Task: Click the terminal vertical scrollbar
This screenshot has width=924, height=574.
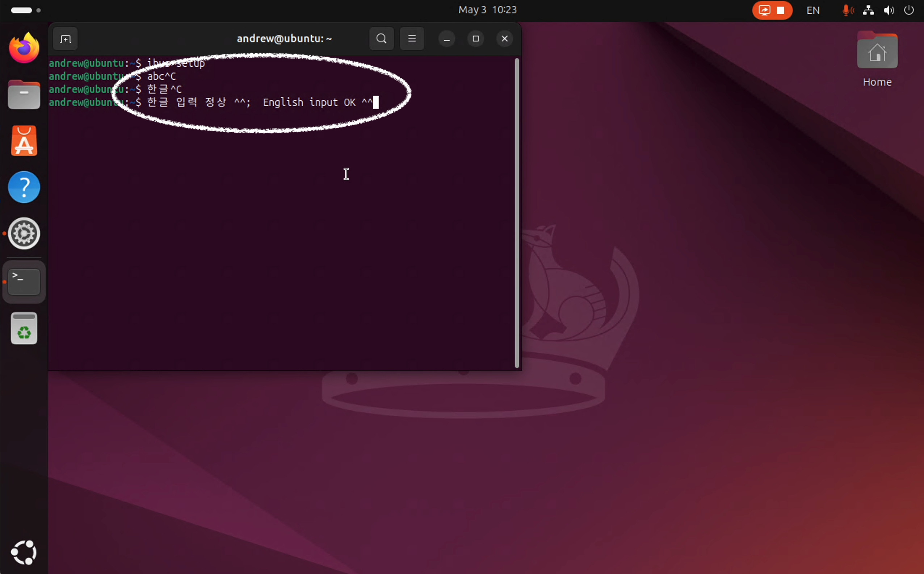Action: pos(517,213)
